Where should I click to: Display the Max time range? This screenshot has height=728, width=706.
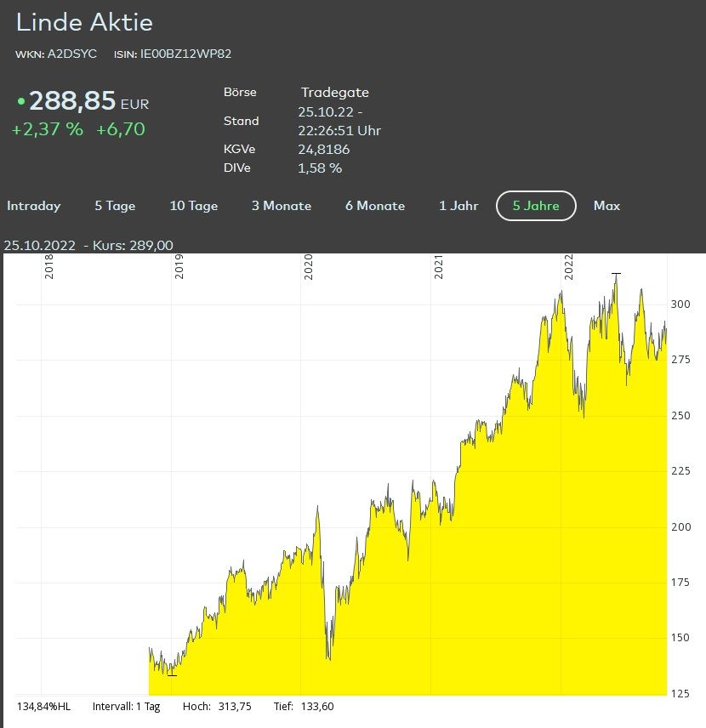[x=606, y=206]
